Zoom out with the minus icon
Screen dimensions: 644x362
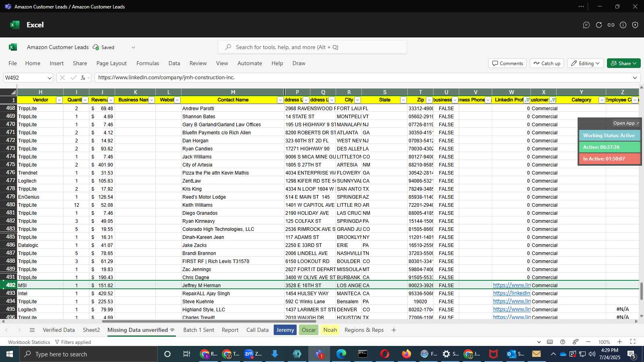588,342
